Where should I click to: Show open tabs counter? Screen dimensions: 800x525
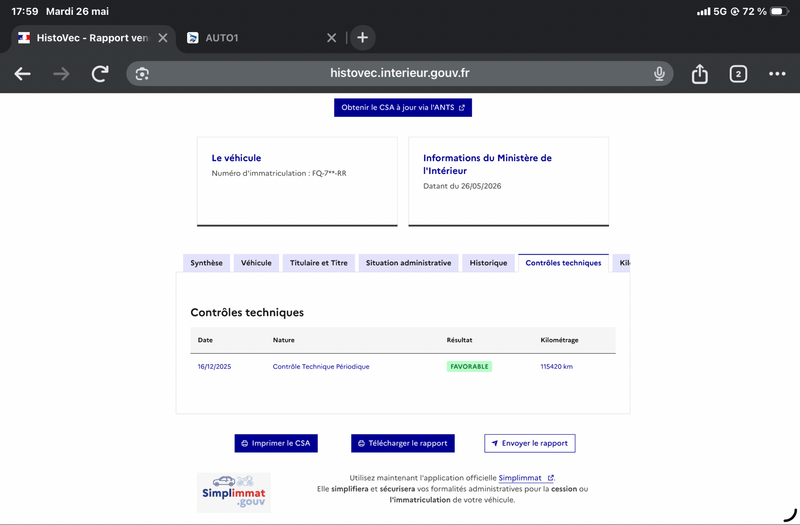[x=738, y=74]
